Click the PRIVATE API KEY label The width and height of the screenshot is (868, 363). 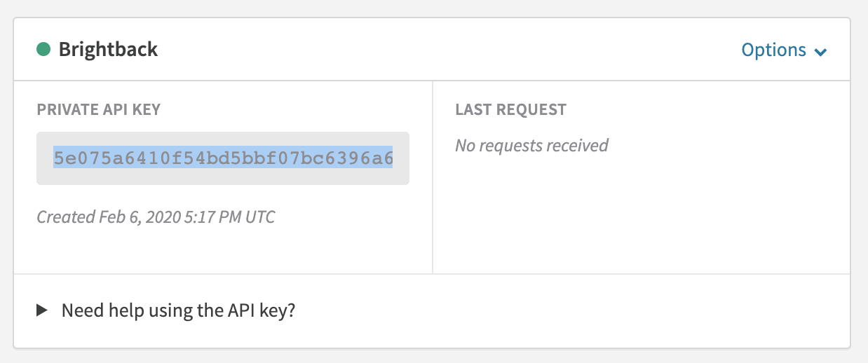(x=98, y=109)
